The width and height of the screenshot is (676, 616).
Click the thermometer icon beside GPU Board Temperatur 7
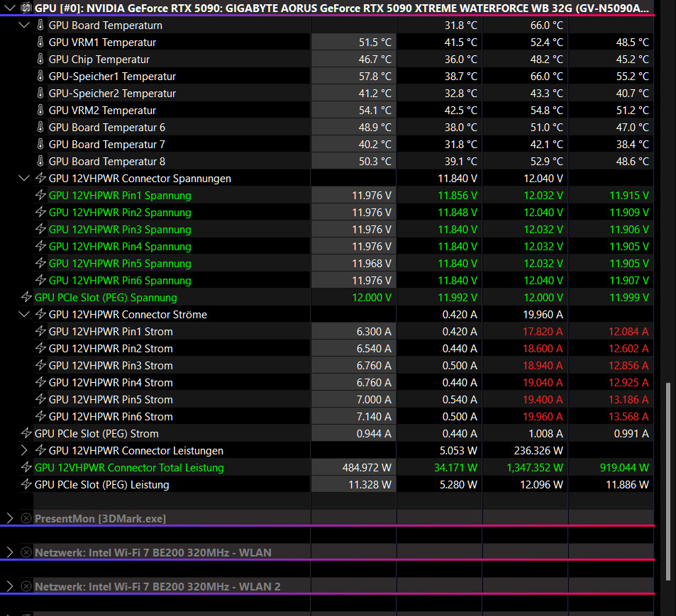click(x=40, y=145)
